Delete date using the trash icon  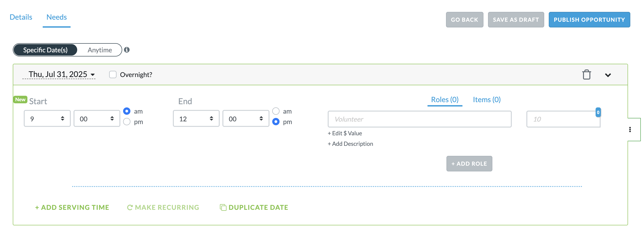click(586, 75)
